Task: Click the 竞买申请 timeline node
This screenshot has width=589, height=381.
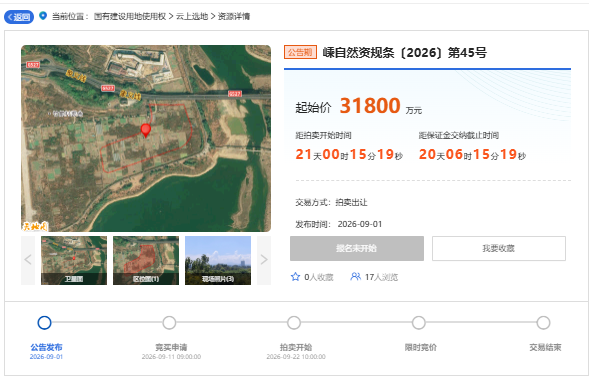Action: point(169,323)
